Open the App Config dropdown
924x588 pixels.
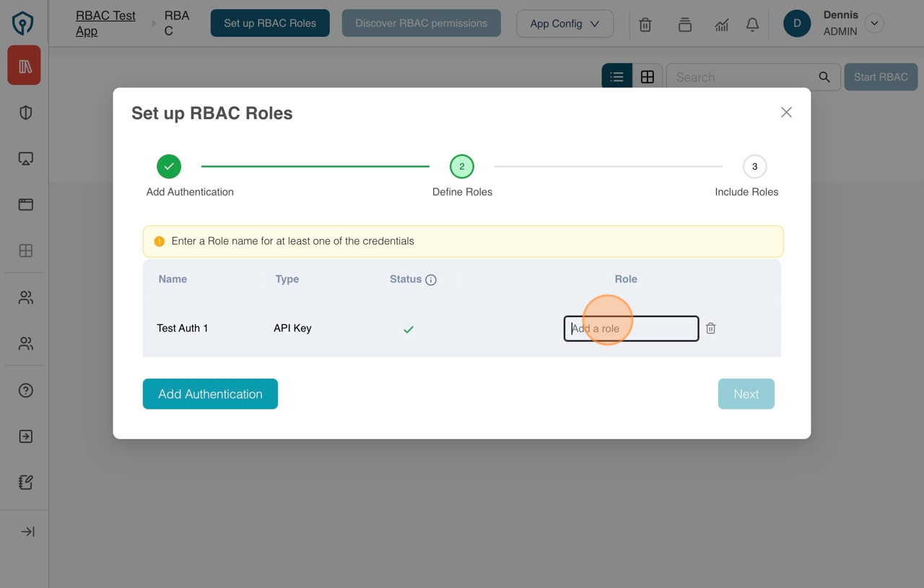point(565,24)
